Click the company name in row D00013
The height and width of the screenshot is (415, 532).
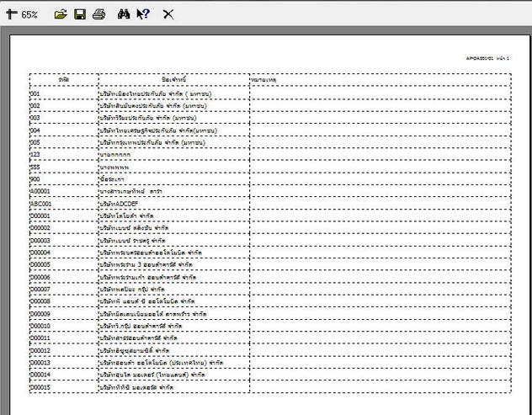(162, 363)
